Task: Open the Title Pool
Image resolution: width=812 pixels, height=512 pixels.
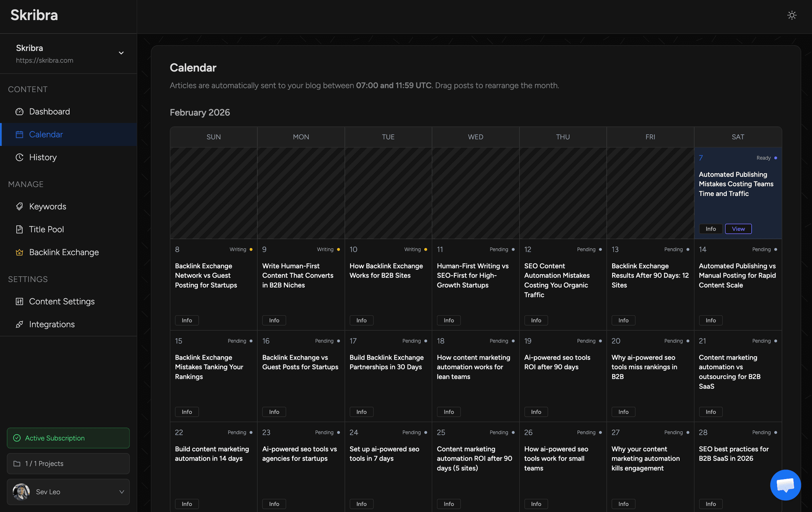Action: [x=46, y=229]
